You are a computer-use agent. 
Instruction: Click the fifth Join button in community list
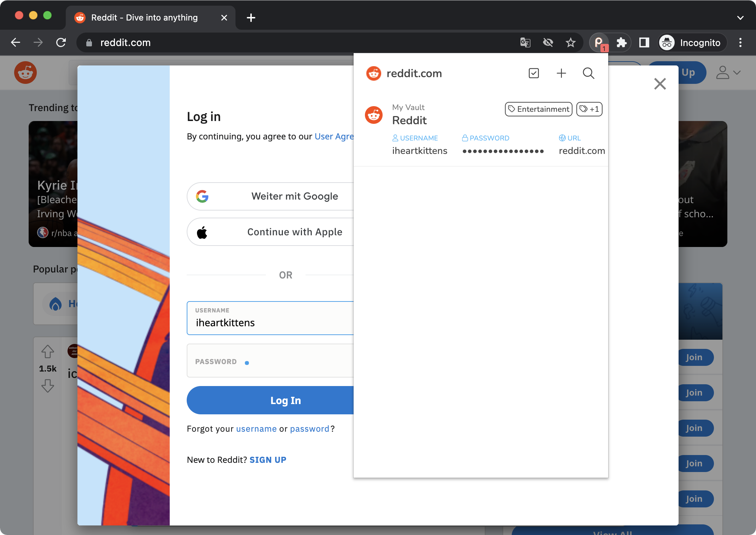point(695,499)
